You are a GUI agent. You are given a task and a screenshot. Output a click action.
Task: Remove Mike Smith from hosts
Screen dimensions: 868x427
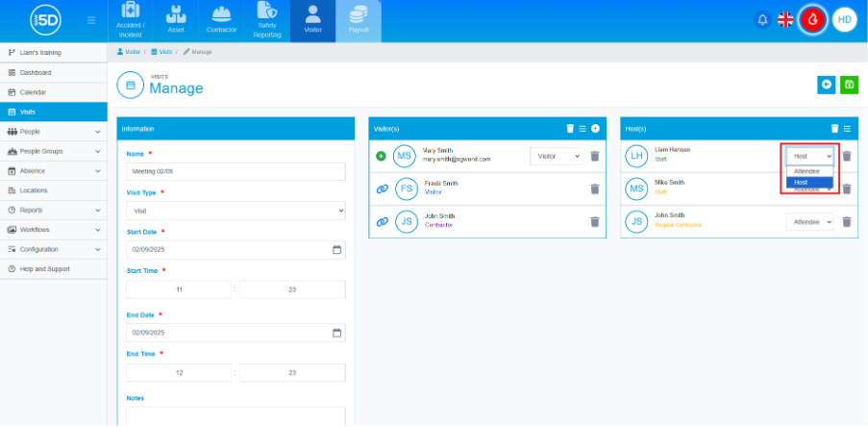click(847, 188)
